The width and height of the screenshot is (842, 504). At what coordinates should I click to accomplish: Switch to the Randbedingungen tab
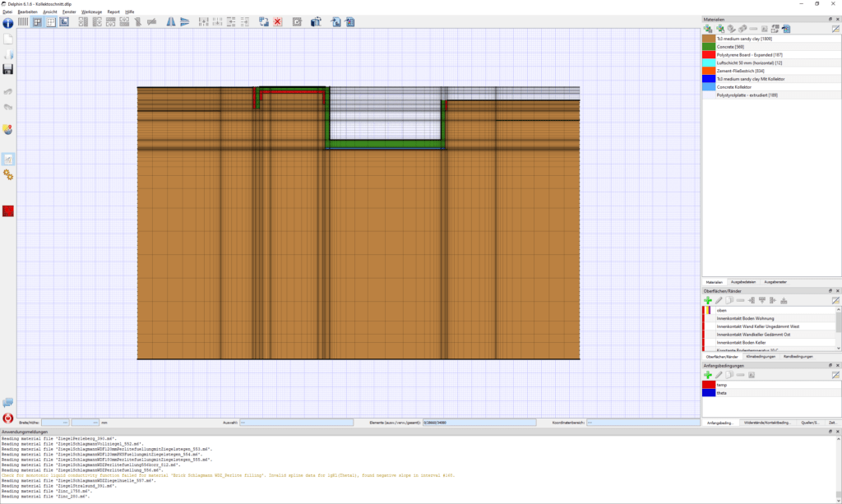click(x=798, y=356)
